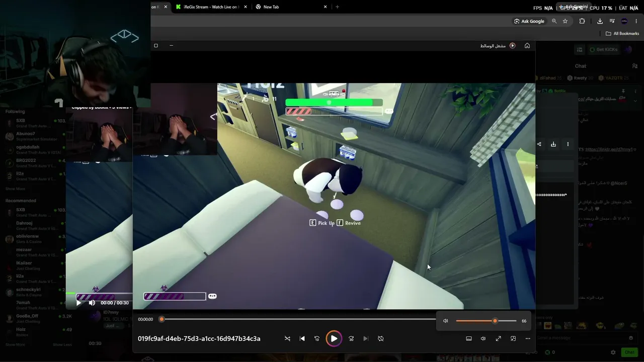Screen dimensions: 644x362
Task: Click the media player app logo
Action: [x=512, y=46]
